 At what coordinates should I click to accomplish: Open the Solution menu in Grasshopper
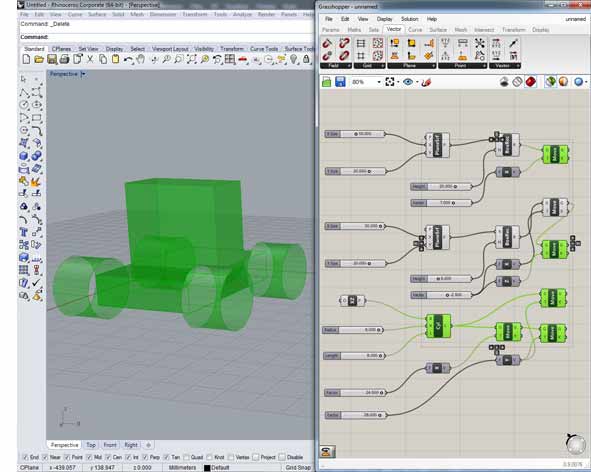click(x=409, y=19)
